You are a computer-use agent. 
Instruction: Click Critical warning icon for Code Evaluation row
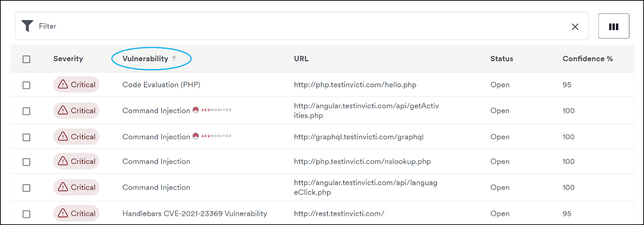click(x=63, y=84)
